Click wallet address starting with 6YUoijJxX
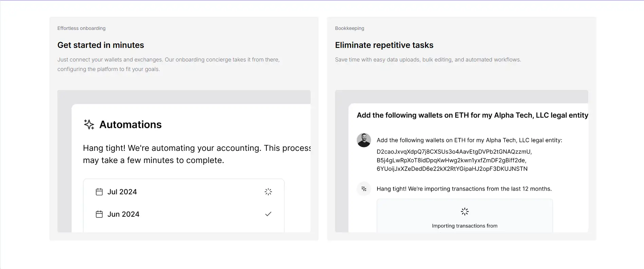 [452, 169]
